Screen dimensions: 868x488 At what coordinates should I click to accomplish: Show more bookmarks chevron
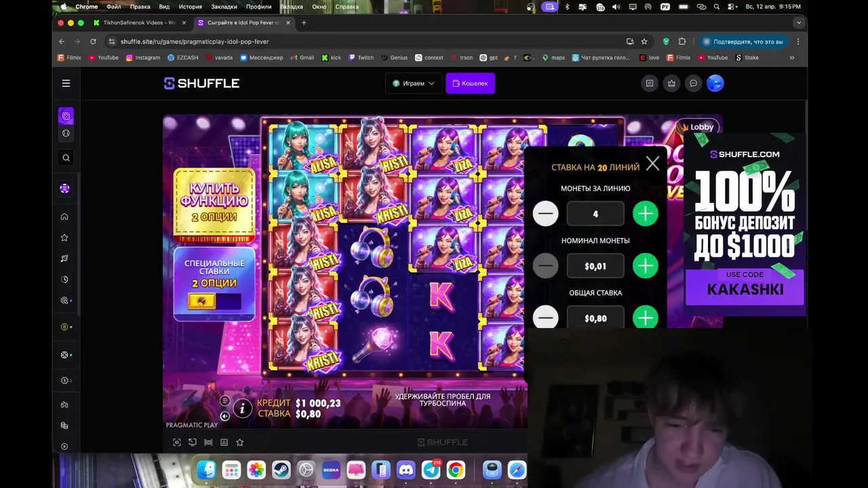click(791, 58)
